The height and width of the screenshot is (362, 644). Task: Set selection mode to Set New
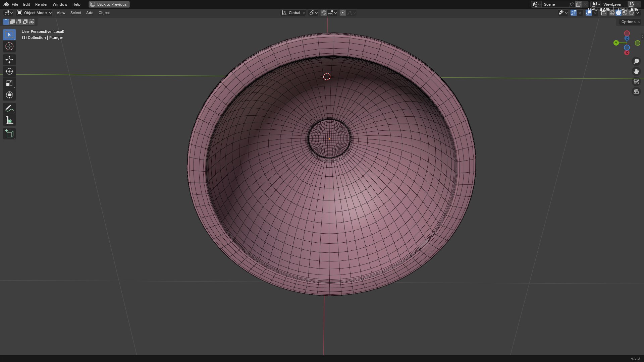pyautogui.click(x=6, y=22)
